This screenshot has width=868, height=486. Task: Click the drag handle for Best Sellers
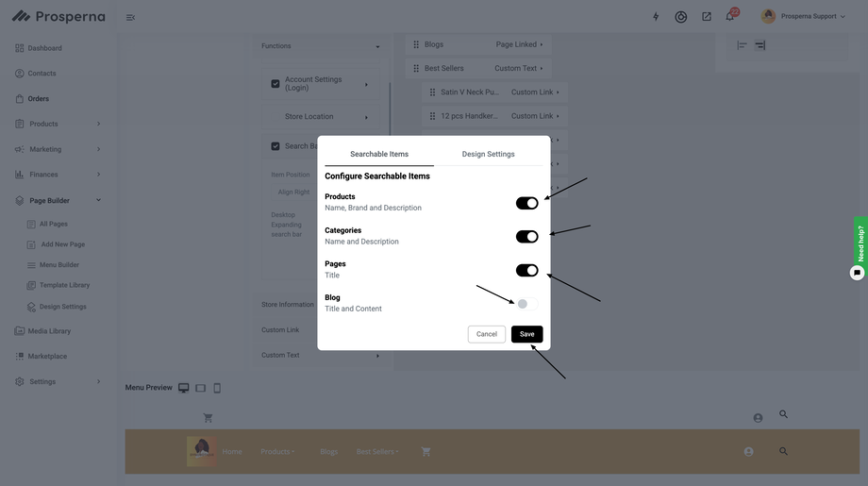416,68
